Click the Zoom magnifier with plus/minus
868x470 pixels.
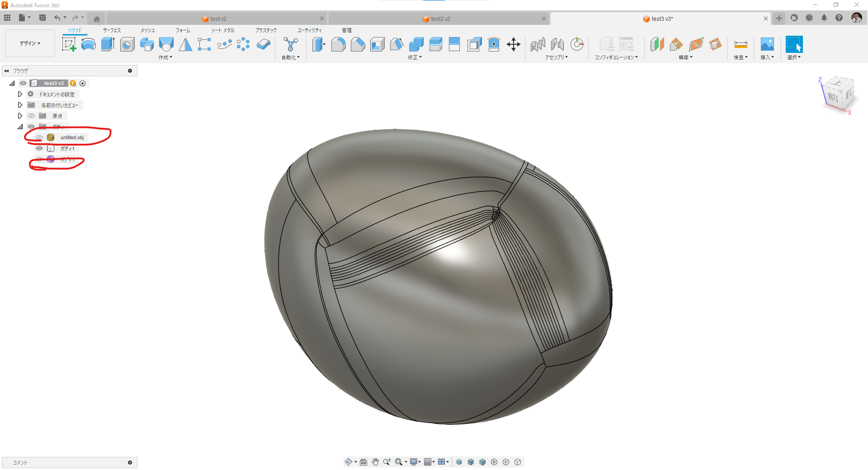[387, 462]
